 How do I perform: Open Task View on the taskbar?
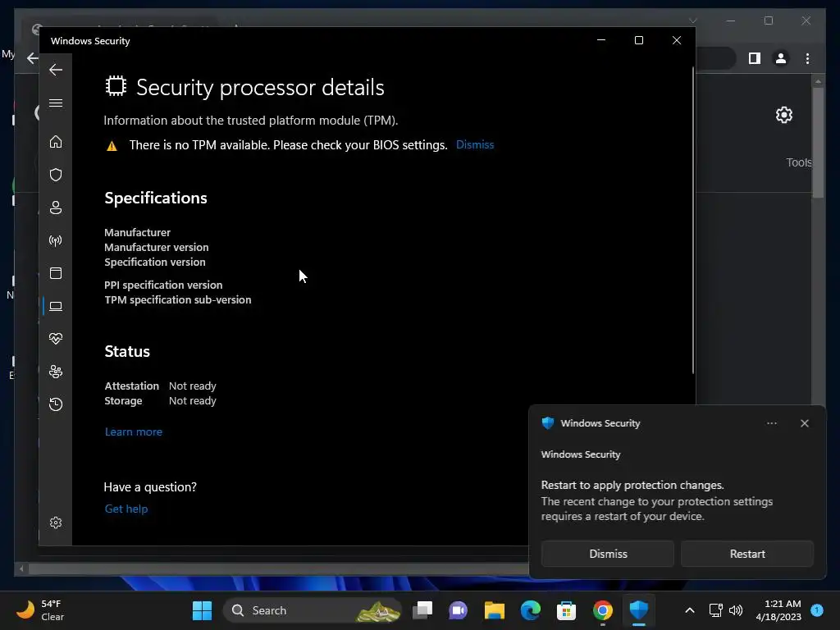(422, 610)
